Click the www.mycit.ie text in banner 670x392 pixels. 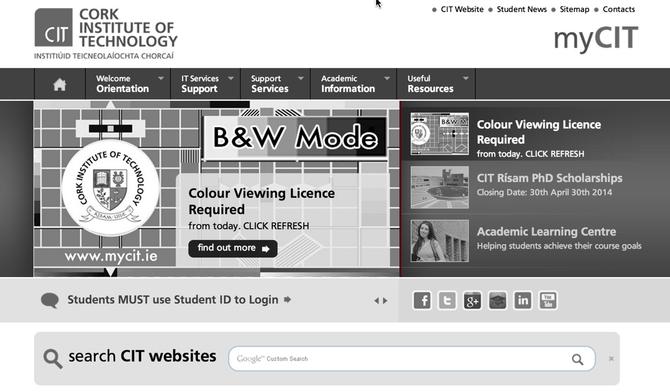coord(111,256)
